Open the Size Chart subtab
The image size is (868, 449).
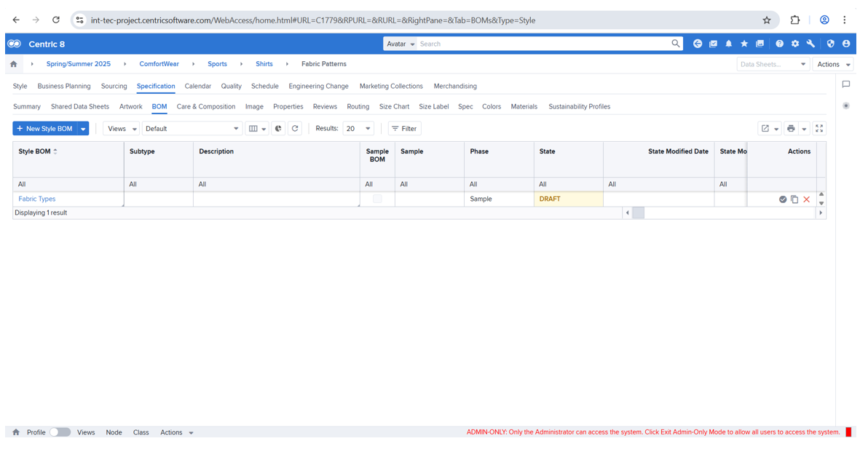pyautogui.click(x=394, y=107)
